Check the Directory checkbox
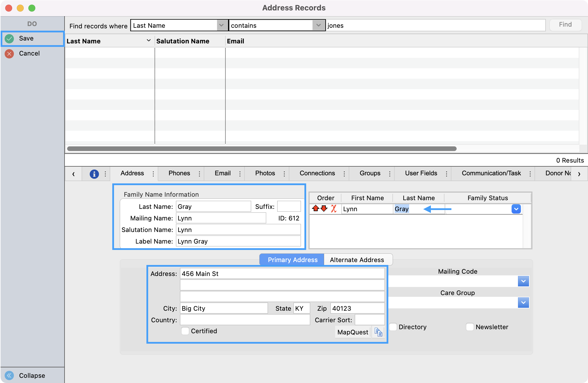The height and width of the screenshot is (383, 588). coord(393,327)
